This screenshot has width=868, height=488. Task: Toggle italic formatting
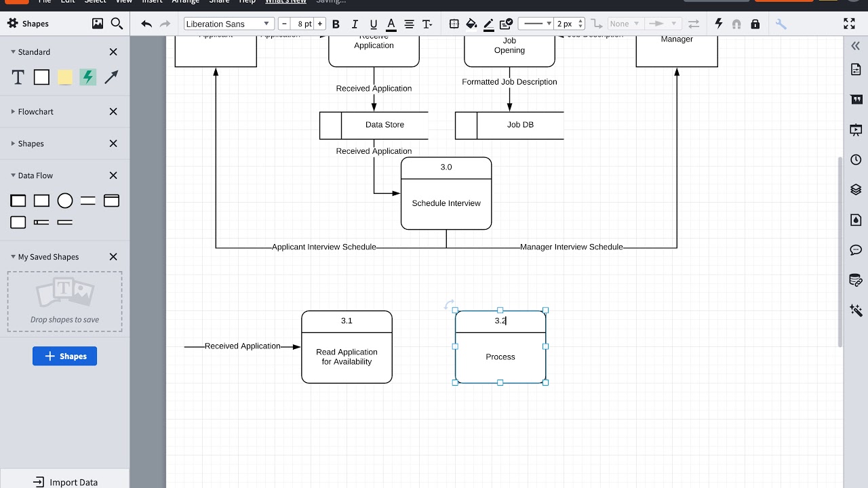pos(355,24)
